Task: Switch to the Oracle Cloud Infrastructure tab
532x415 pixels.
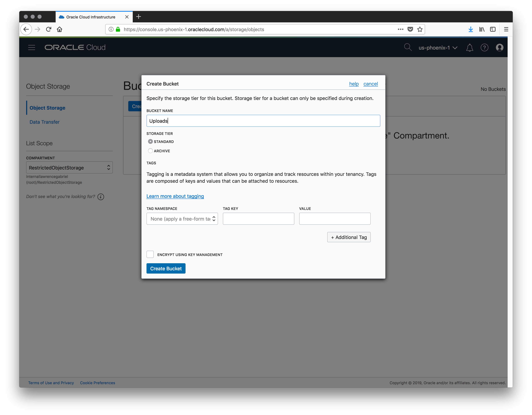Action: click(x=91, y=17)
